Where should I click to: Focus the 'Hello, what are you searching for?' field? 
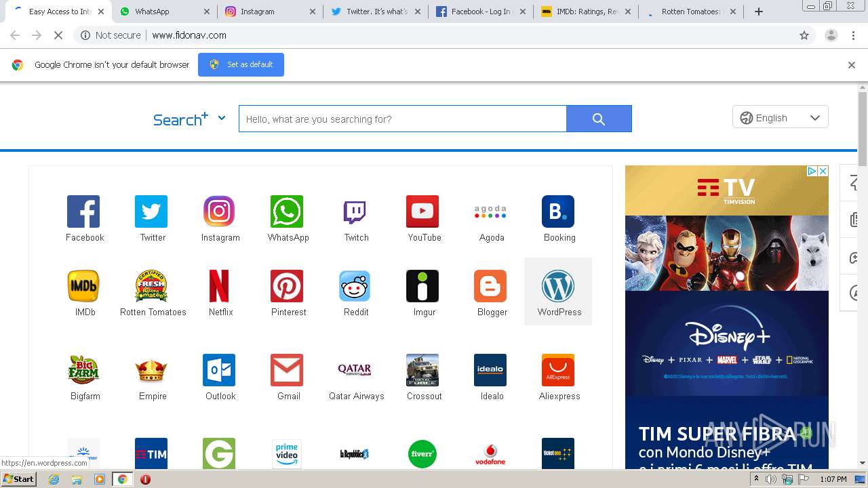click(x=402, y=119)
